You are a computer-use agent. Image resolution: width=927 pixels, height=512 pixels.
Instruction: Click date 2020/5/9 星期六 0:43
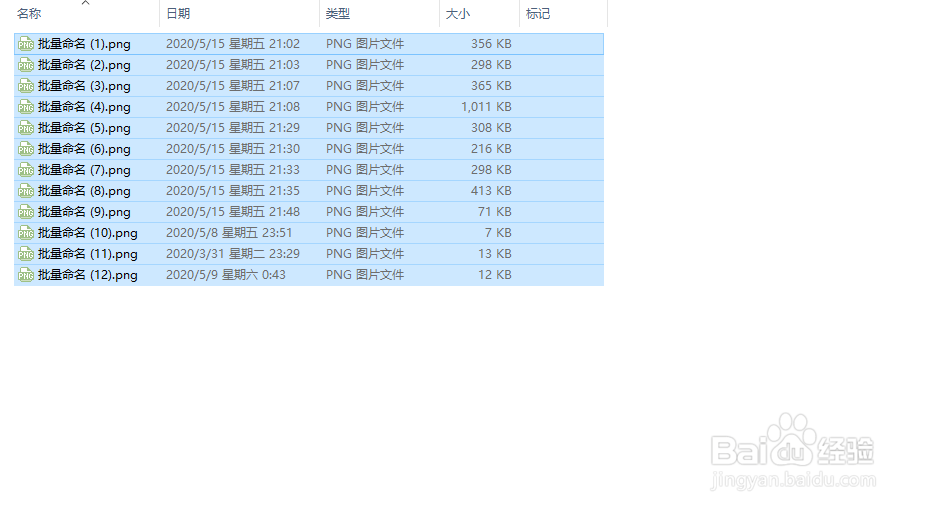(x=226, y=274)
